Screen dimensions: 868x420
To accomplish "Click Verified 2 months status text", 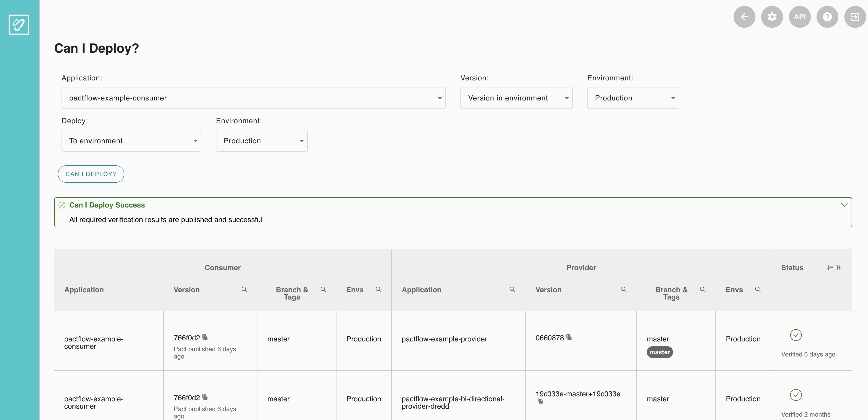I will coord(806,414).
